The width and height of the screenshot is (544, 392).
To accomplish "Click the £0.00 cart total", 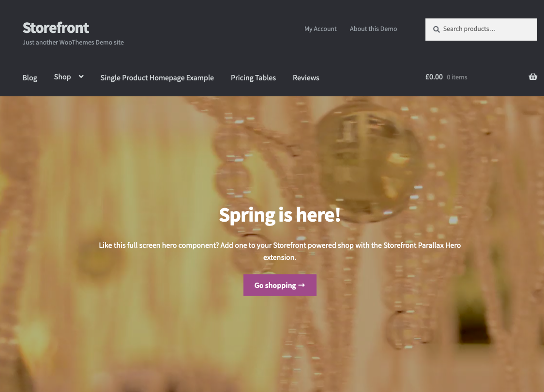I will [434, 77].
